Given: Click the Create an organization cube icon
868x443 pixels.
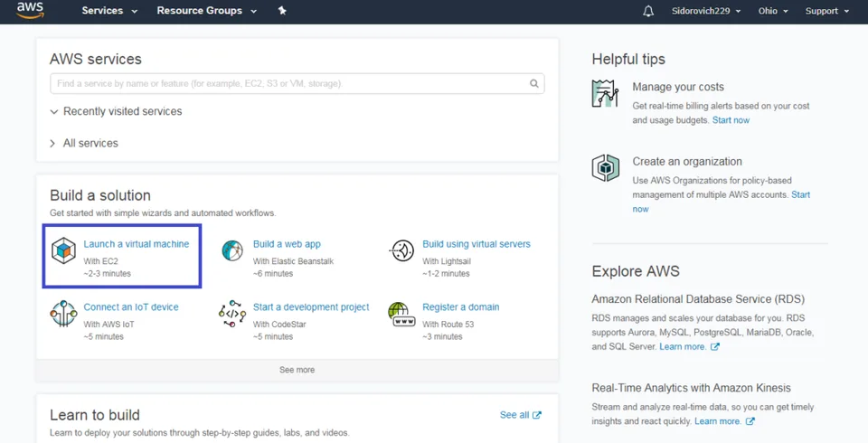Looking at the screenshot, I should point(606,168).
